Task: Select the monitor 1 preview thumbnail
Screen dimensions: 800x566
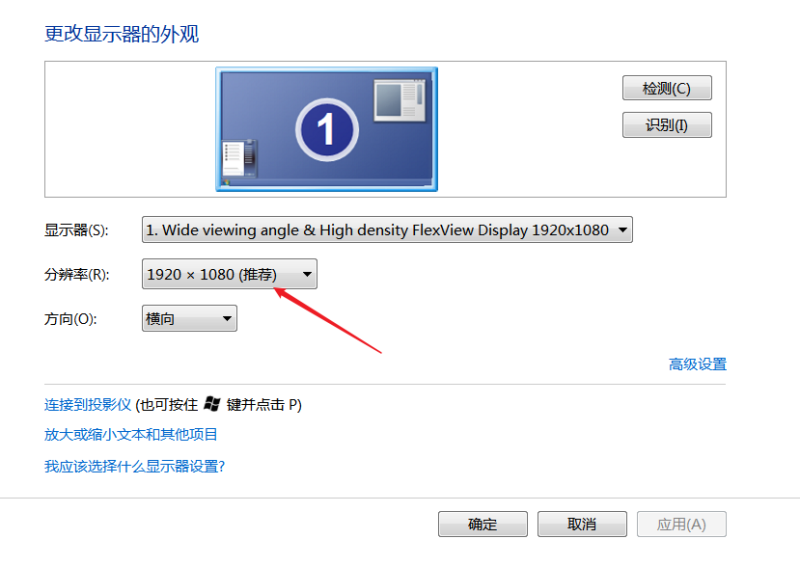Action: coord(327,129)
